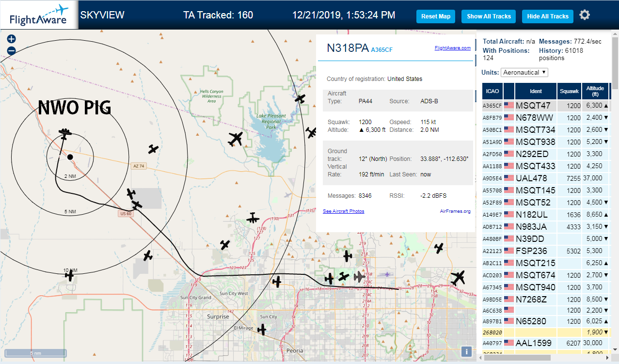Open the Units dropdown showing Aeronautical
Screen dimensions: 619x364
point(524,72)
